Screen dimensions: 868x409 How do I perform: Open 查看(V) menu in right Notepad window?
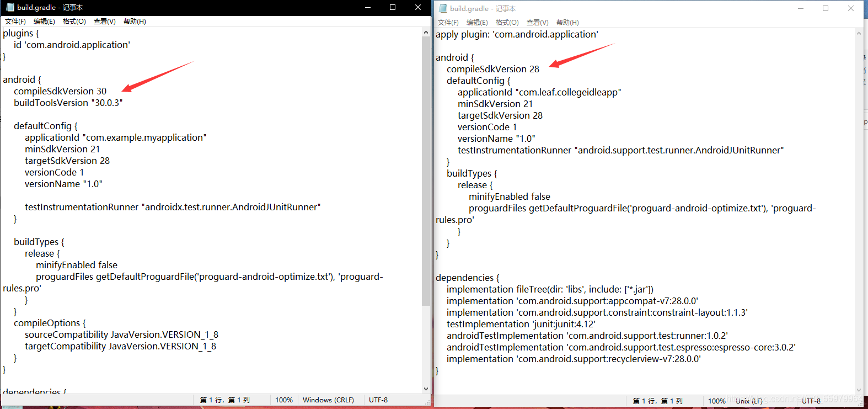[x=538, y=23]
